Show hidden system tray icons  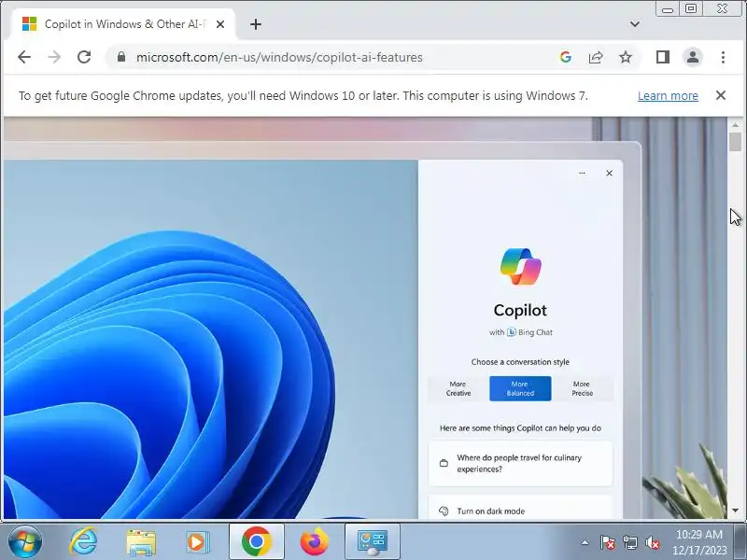coord(585,542)
